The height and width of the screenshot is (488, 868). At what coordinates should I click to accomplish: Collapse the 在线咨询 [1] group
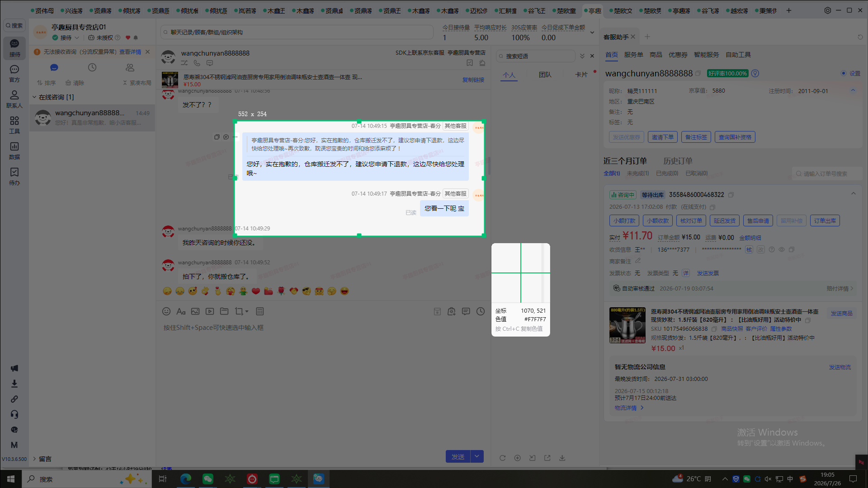(x=34, y=97)
